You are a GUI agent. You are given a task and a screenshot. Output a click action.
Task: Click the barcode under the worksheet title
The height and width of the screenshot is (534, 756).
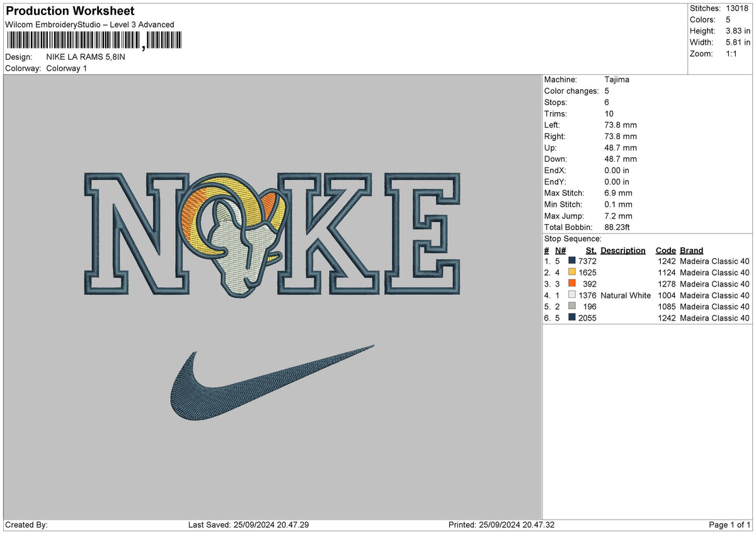pyautogui.click(x=94, y=41)
